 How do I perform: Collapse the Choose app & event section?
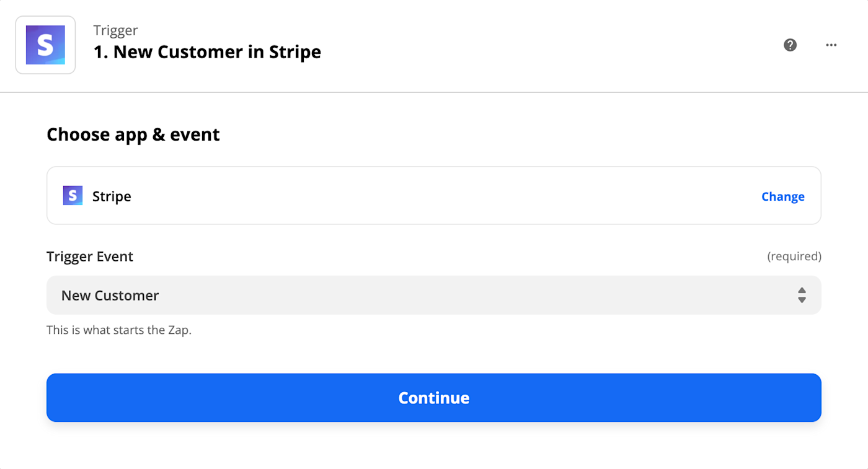(x=133, y=134)
